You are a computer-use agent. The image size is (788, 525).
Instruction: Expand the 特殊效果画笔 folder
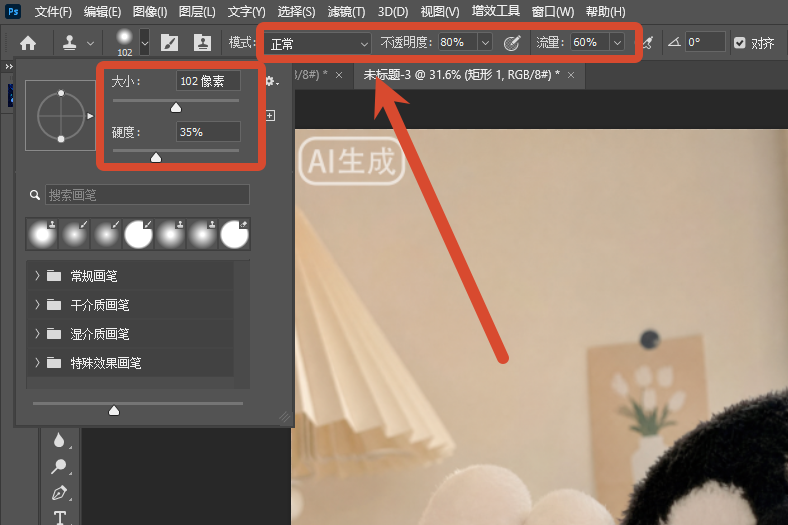point(37,363)
